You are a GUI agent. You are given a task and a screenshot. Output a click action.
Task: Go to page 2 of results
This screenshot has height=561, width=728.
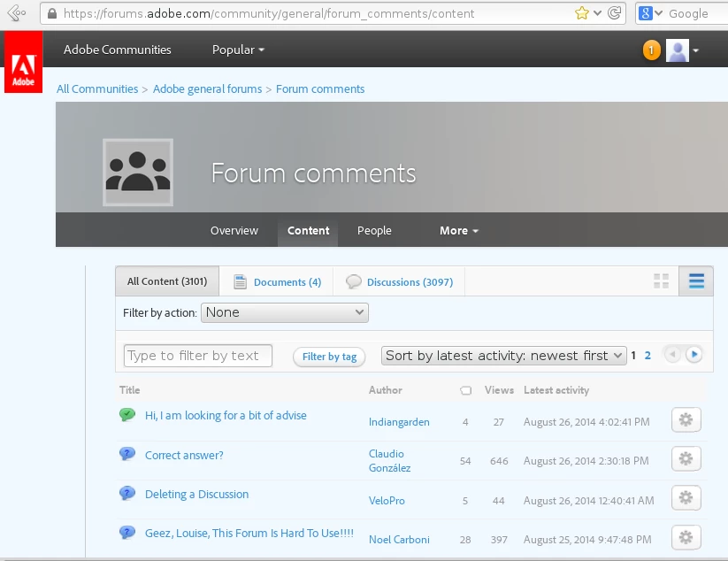pyautogui.click(x=648, y=356)
